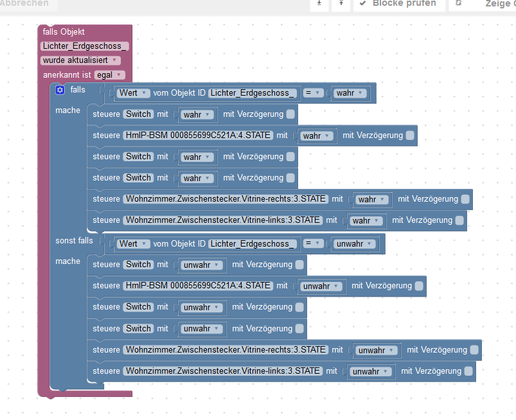Tick mit Verzögerung on Vitrine-links unwahr row
Viewport: 516px width, 420px height.
point(468,371)
